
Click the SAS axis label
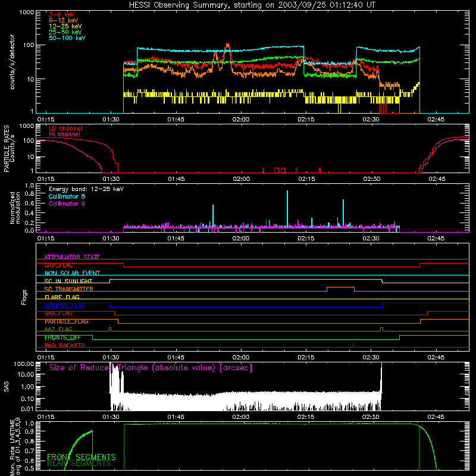point(7,387)
